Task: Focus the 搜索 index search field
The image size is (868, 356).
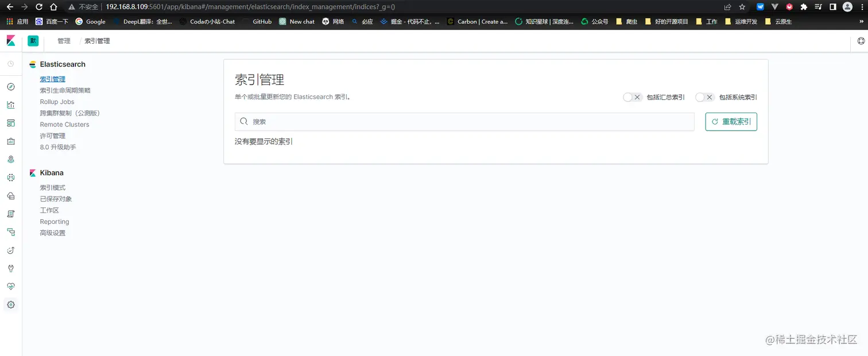Action: pyautogui.click(x=464, y=122)
